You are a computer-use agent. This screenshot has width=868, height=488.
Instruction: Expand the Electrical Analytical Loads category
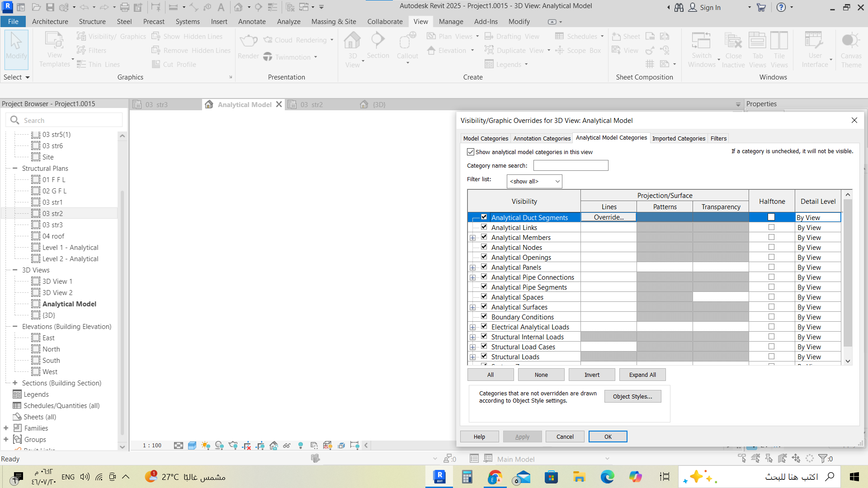[473, 327]
